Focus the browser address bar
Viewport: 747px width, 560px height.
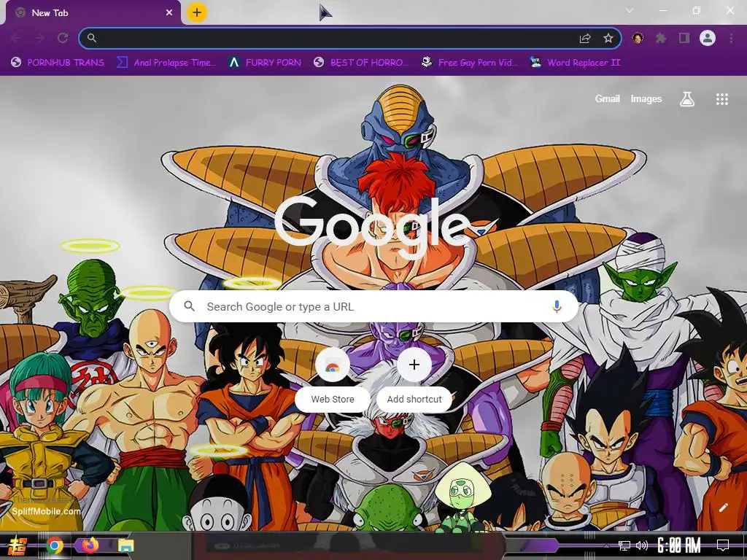[x=350, y=38]
